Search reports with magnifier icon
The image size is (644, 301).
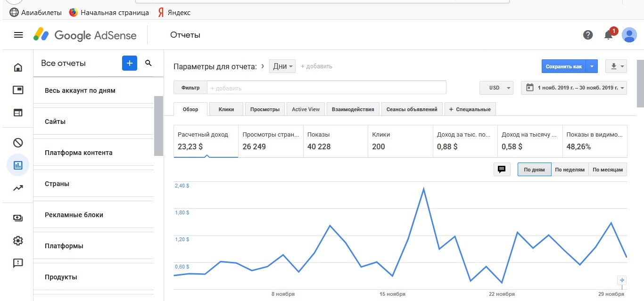click(149, 63)
